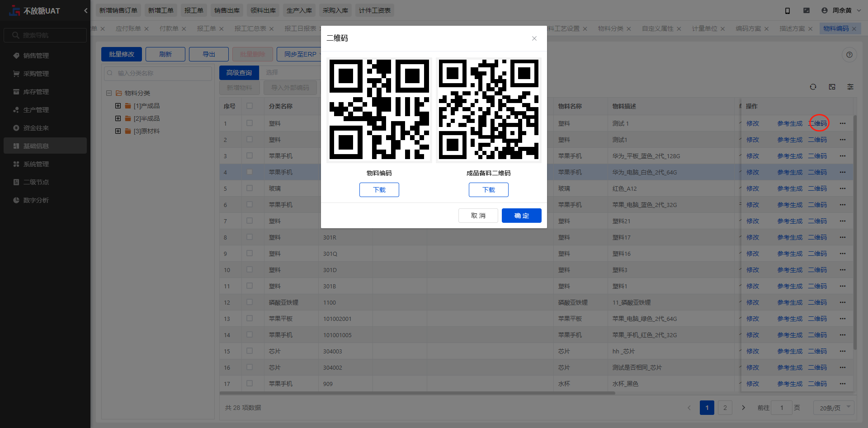Toggle the select-all header checkbox
This screenshot has height=428, width=868.
point(250,106)
